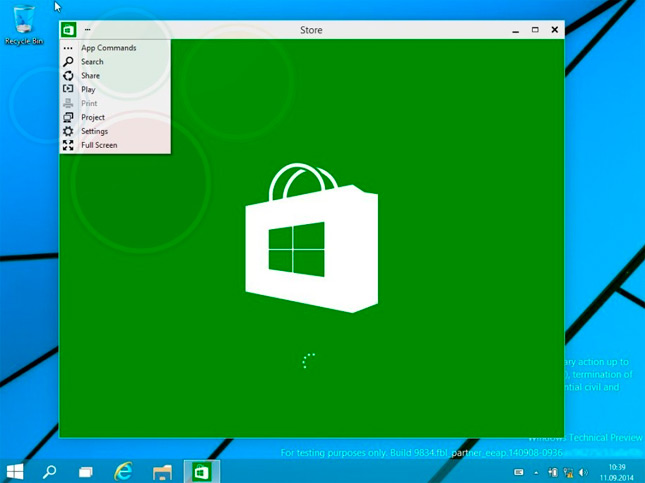Close the Store window
The height and width of the screenshot is (483, 645).
(x=555, y=30)
